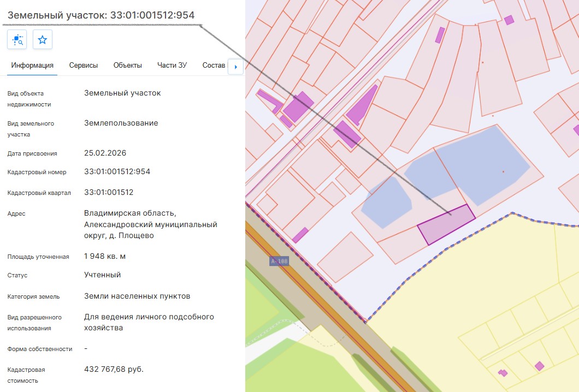Click cadastral quarter 33:01:001512 value

(x=109, y=192)
